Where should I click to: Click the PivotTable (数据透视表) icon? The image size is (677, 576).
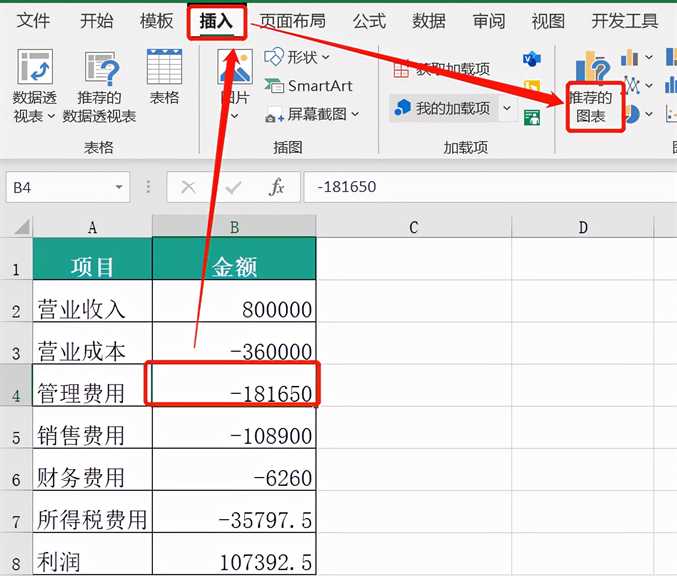[x=34, y=69]
